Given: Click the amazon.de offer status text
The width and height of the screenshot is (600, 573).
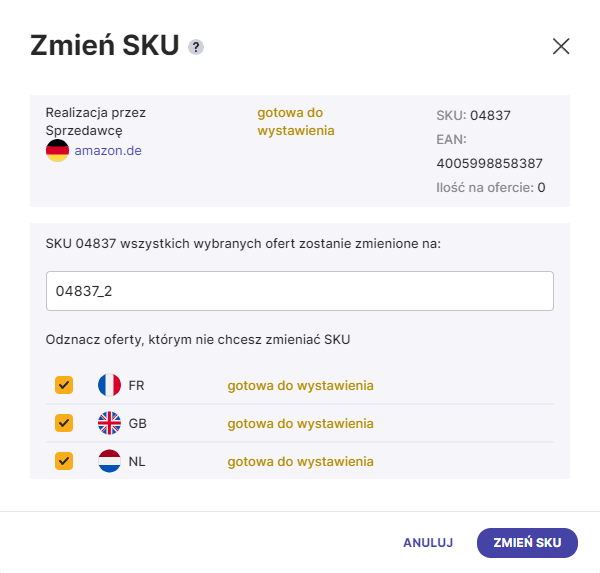Looking at the screenshot, I should pyautogui.click(x=296, y=121).
